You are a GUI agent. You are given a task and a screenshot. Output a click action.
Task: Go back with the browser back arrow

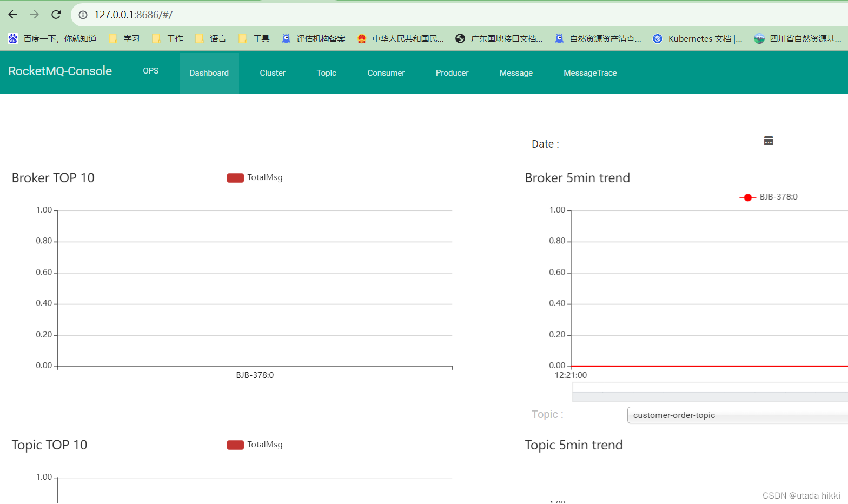pos(13,15)
